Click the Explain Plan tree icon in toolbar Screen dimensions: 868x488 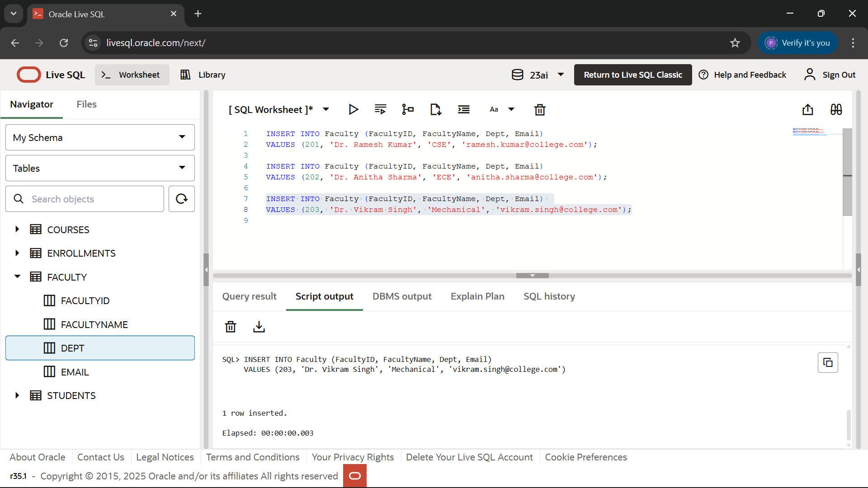point(408,109)
